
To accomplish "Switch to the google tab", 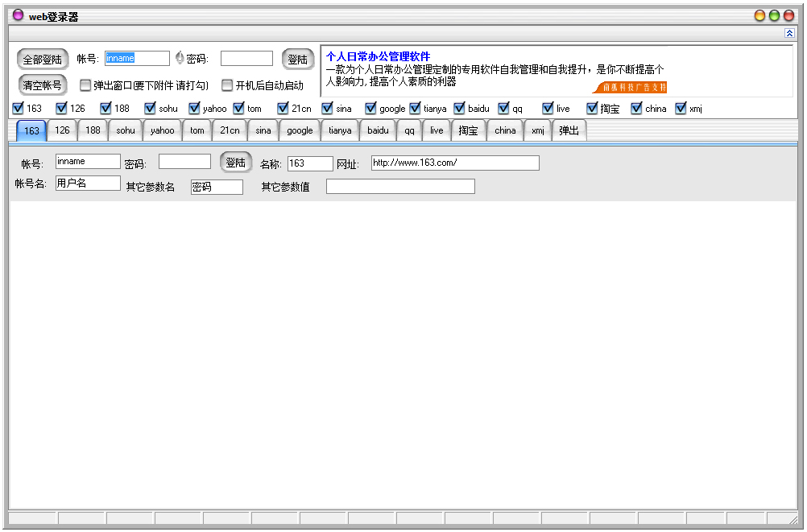I will click(299, 130).
